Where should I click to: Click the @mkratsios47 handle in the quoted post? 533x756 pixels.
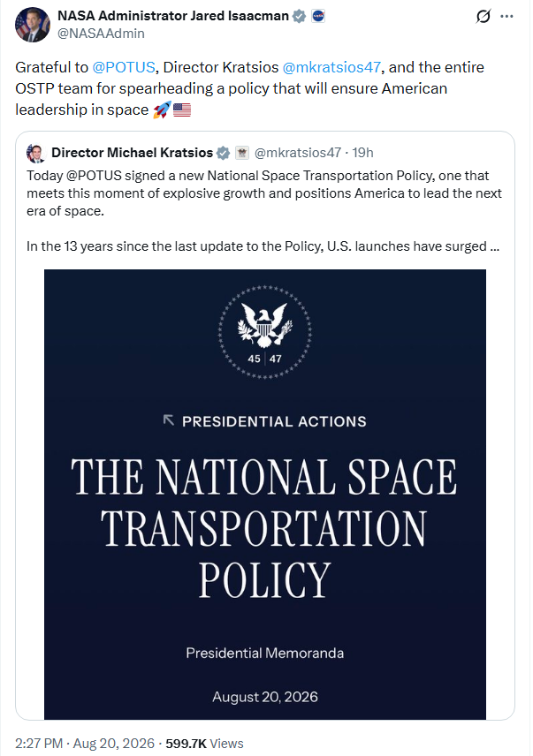point(298,153)
